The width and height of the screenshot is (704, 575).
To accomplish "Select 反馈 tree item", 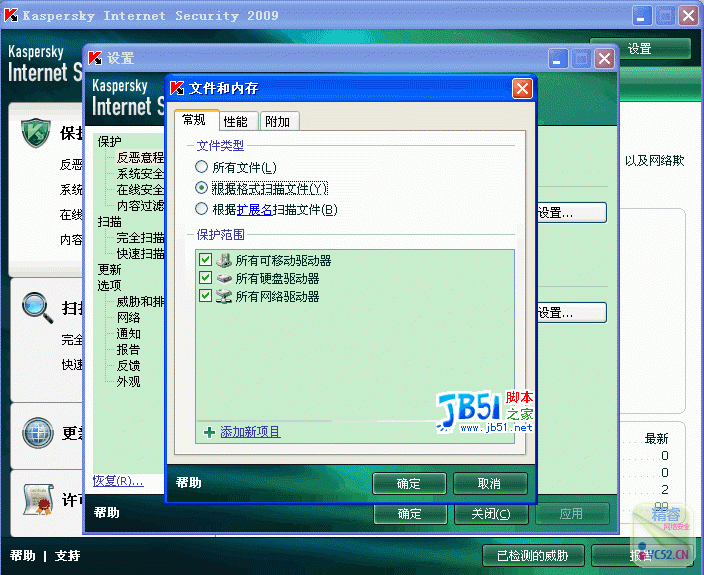I will (128, 366).
